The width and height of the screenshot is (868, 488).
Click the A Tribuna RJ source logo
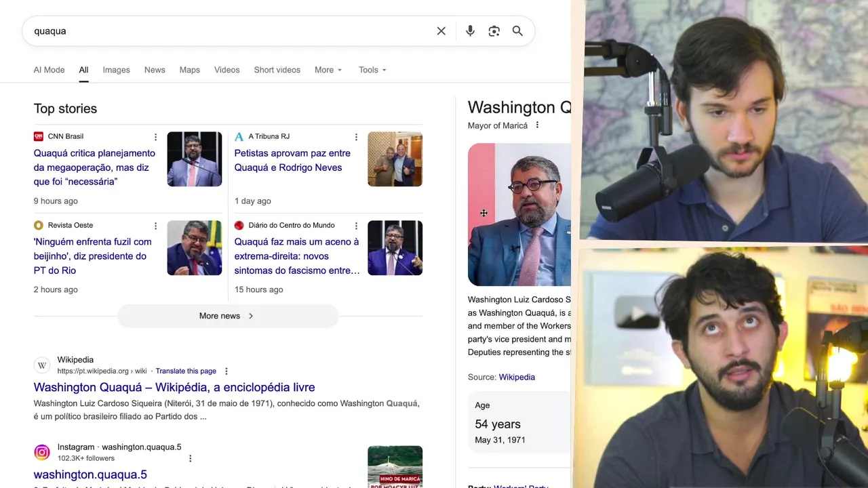pyautogui.click(x=239, y=136)
